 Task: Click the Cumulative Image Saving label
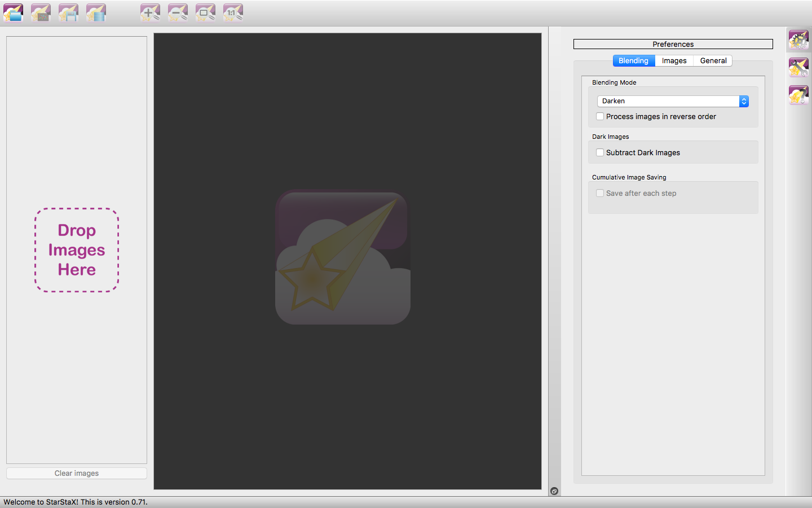point(629,177)
